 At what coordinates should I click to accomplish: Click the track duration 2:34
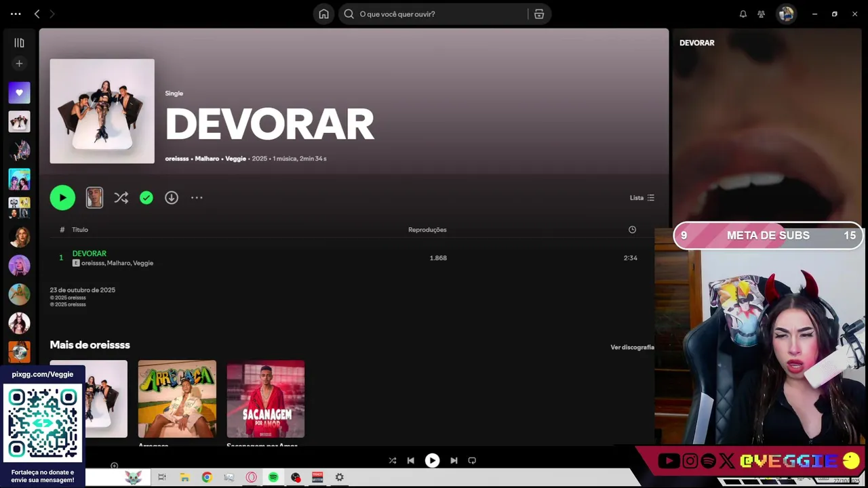coord(631,258)
